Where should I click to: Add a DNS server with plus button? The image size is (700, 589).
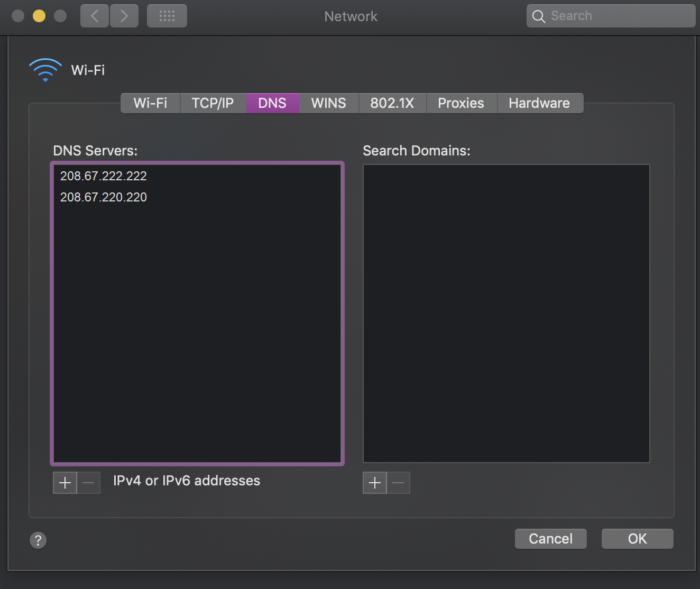coord(65,483)
